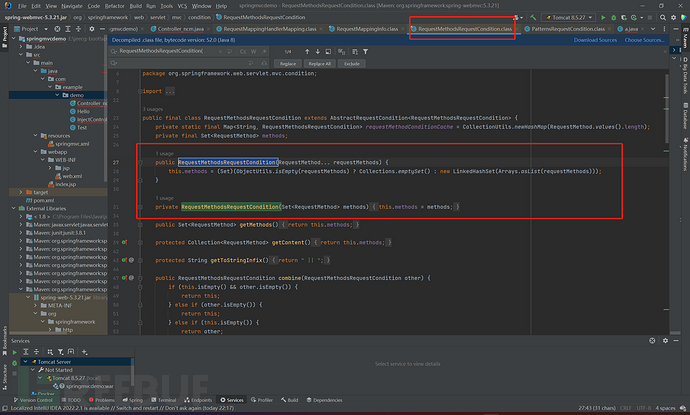Run the Tomcat 8.5.27 configuration
Screen dimensions: 690x415
pos(603,18)
